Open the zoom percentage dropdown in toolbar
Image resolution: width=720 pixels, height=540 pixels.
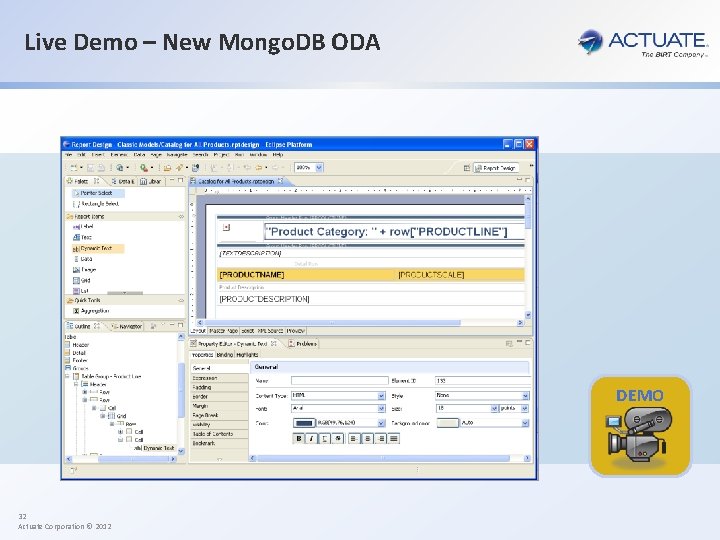(x=320, y=168)
